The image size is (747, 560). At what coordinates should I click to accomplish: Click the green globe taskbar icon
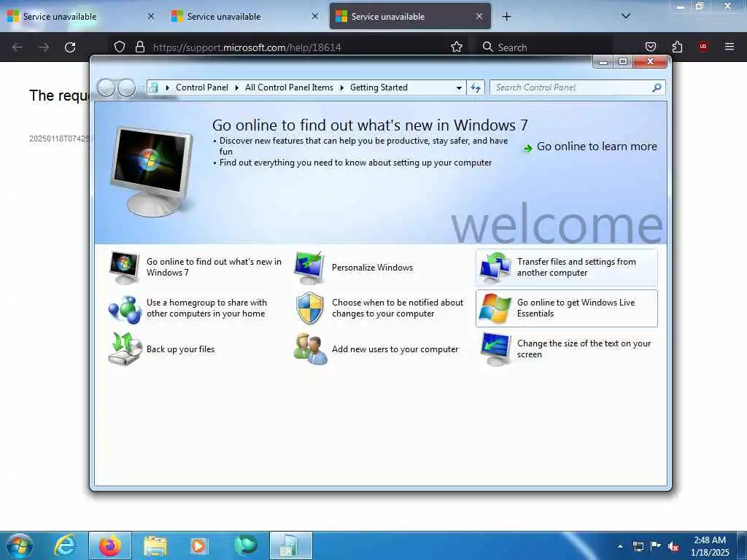tap(246, 545)
